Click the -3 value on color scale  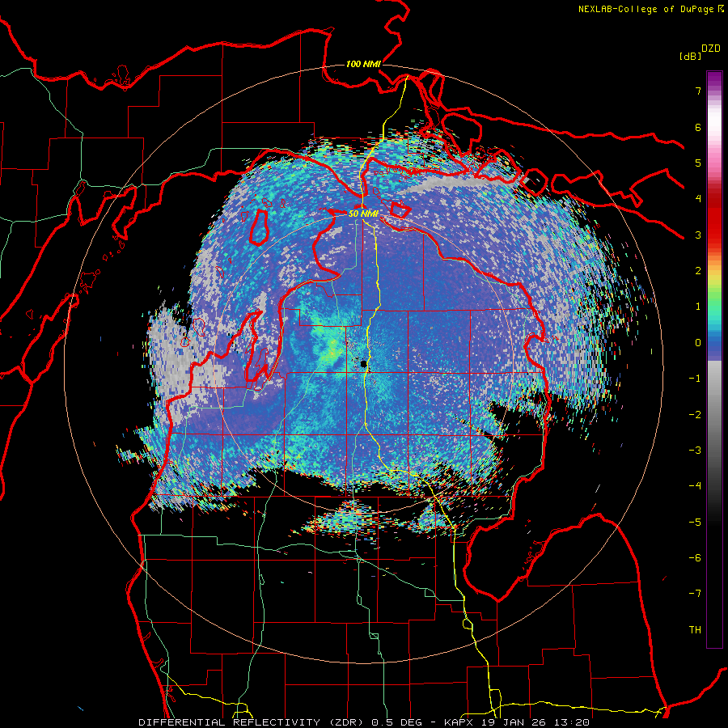click(695, 451)
